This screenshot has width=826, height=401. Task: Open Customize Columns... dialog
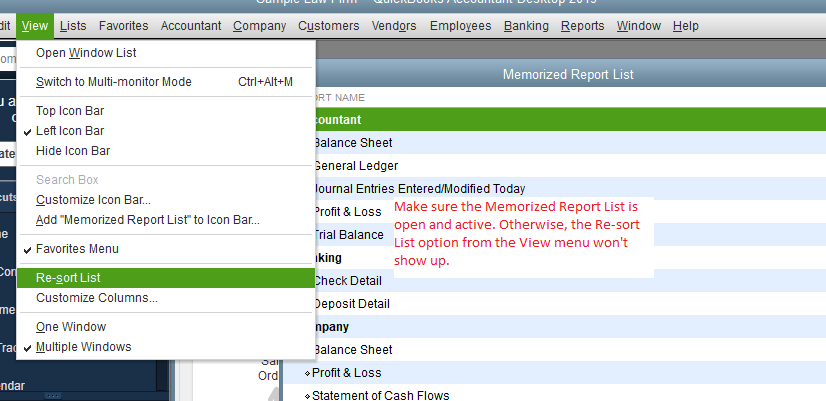click(x=166, y=298)
